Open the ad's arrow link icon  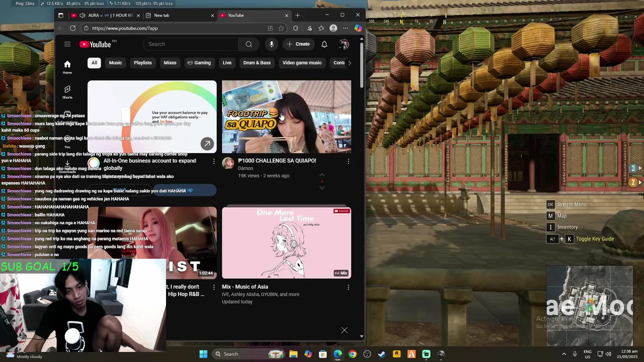click(207, 144)
